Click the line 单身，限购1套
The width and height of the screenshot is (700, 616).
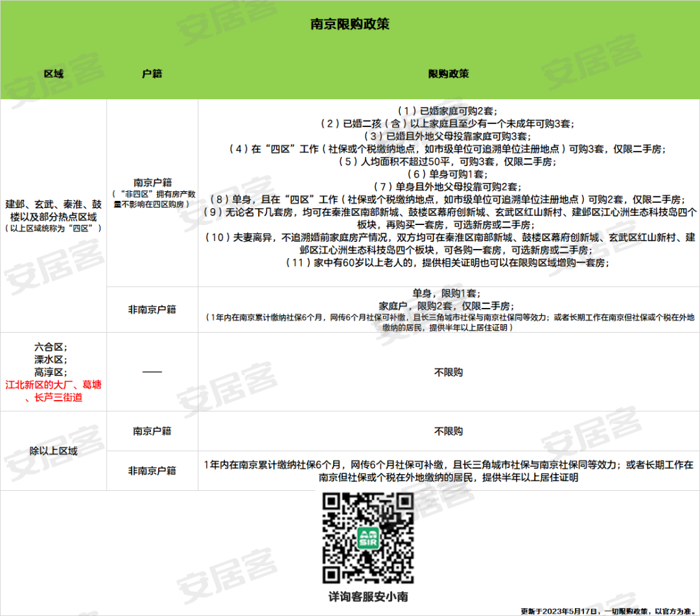point(447,294)
